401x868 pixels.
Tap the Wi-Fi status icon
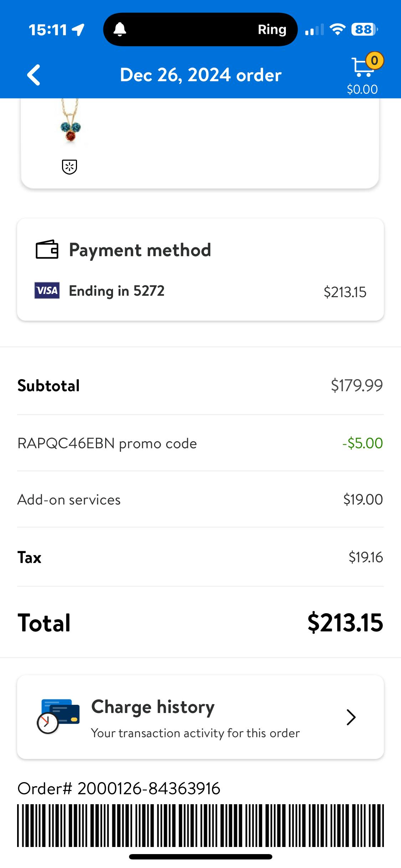coord(337,30)
